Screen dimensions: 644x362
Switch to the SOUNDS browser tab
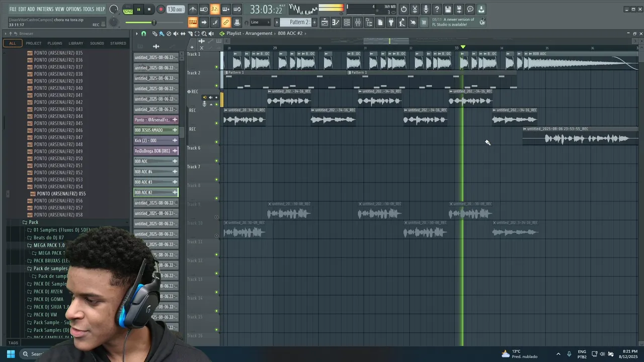[97, 43]
